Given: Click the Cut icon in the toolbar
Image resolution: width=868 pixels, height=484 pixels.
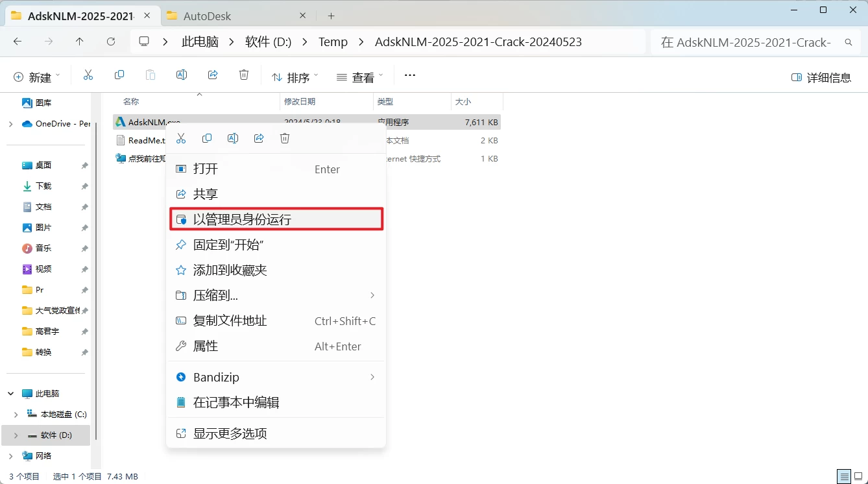Looking at the screenshot, I should click(x=88, y=75).
